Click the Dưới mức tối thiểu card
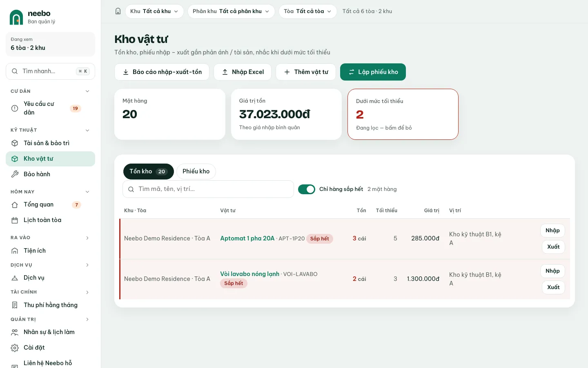The image size is (588, 368). [403, 114]
